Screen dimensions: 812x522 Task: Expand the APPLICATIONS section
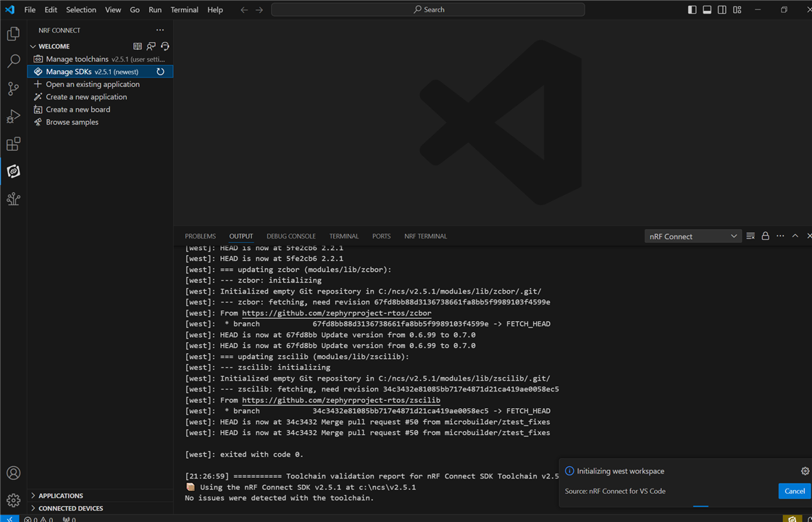(33, 496)
